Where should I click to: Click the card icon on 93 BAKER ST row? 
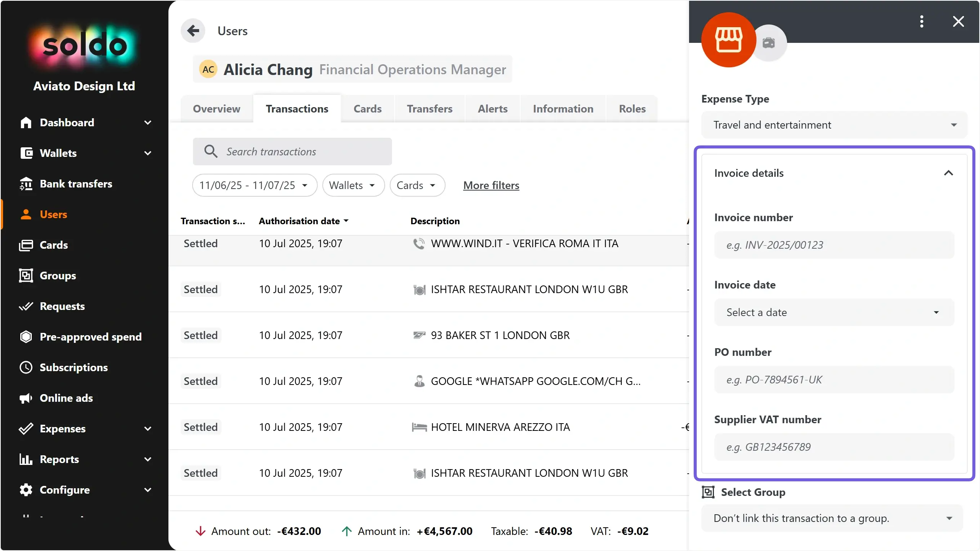pos(419,335)
